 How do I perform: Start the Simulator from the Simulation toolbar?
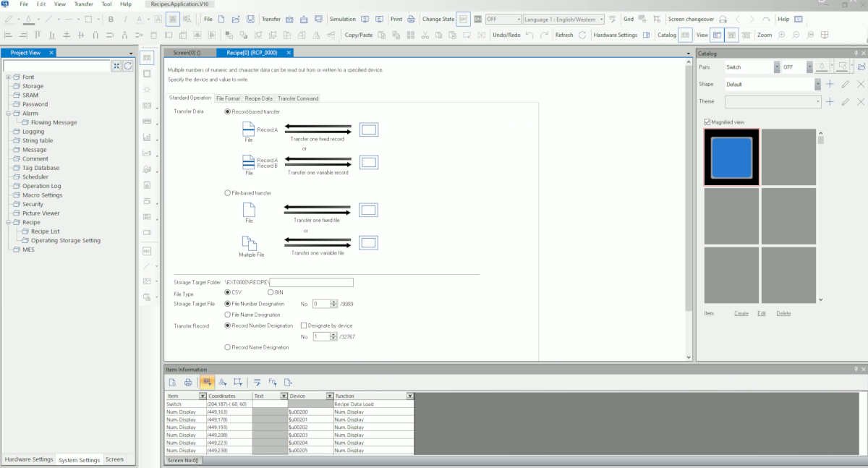365,19
